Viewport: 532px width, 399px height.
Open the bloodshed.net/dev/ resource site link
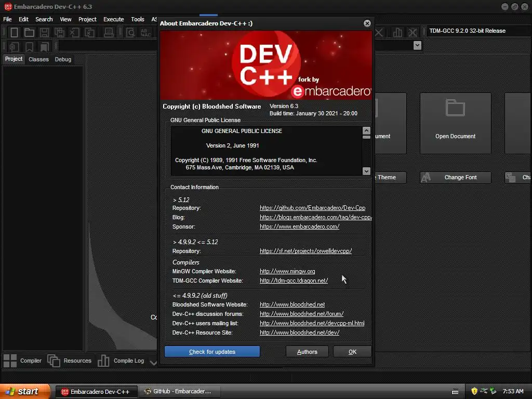[x=300, y=332]
